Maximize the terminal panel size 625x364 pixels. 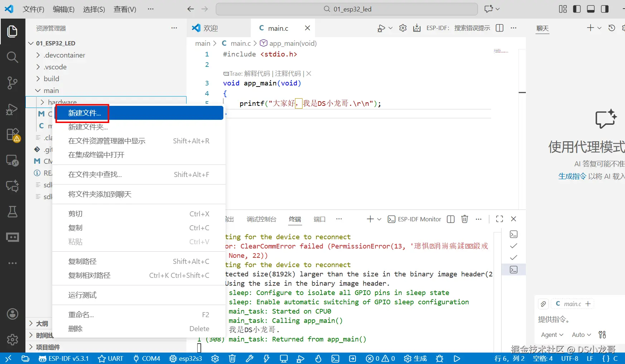(500, 219)
